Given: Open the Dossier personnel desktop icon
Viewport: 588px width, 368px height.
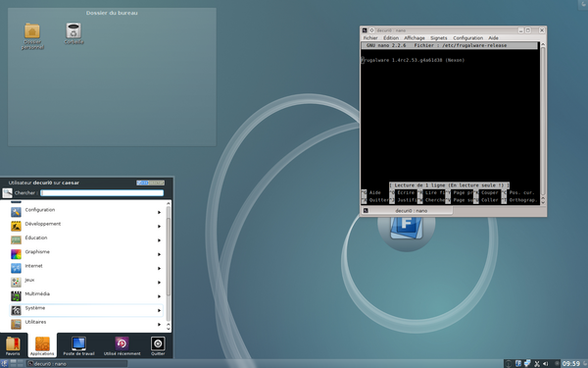Looking at the screenshot, I should 32,36.
